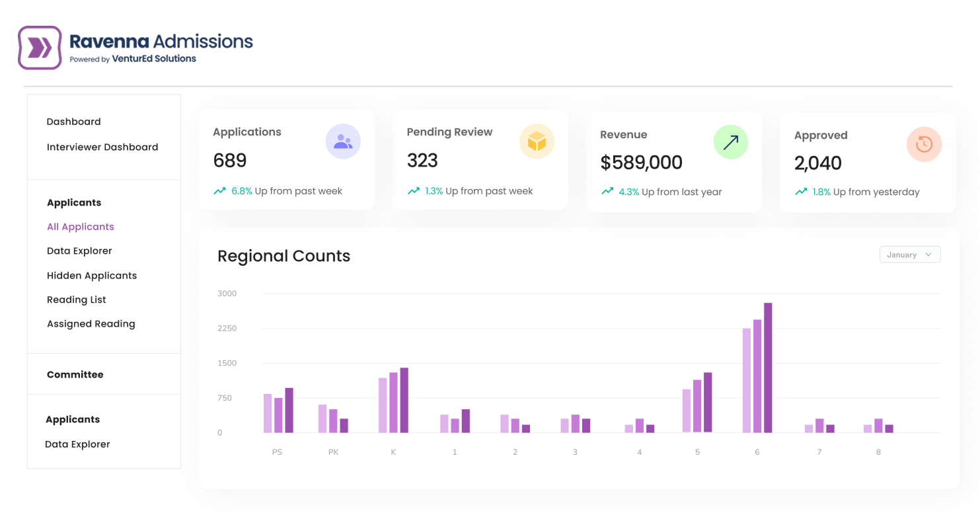Click the trend arrow beside 4.3%

(x=607, y=192)
